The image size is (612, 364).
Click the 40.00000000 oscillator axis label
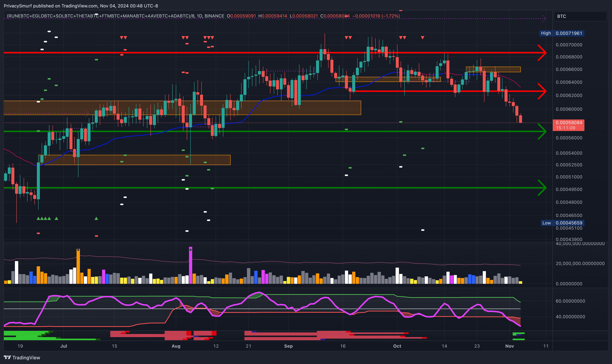click(x=570, y=317)
